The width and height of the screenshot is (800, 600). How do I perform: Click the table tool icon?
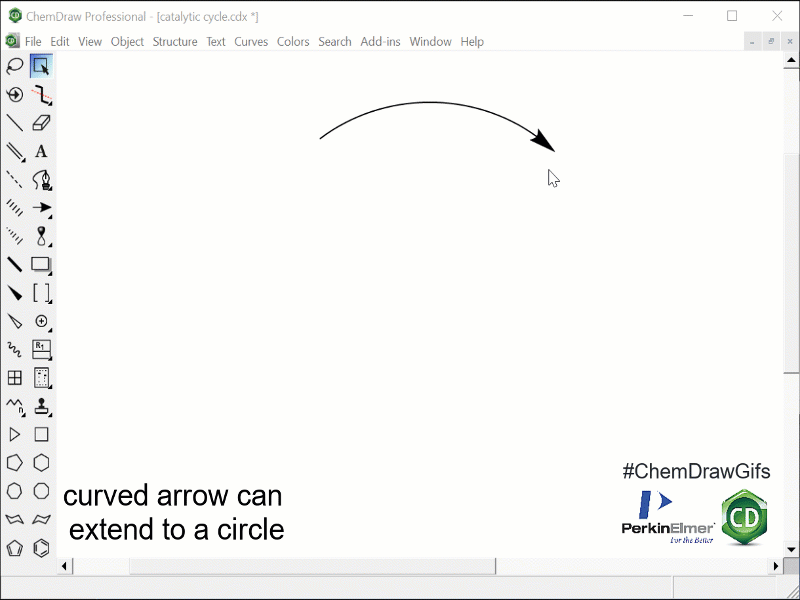pyautogui.click(x=15, y=378)
